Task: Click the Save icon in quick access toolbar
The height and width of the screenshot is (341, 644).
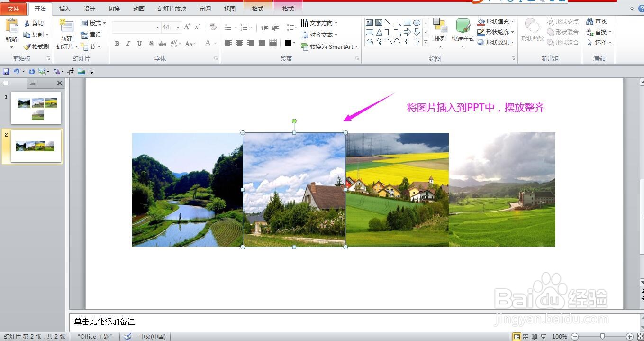Action: coord(6,72)
